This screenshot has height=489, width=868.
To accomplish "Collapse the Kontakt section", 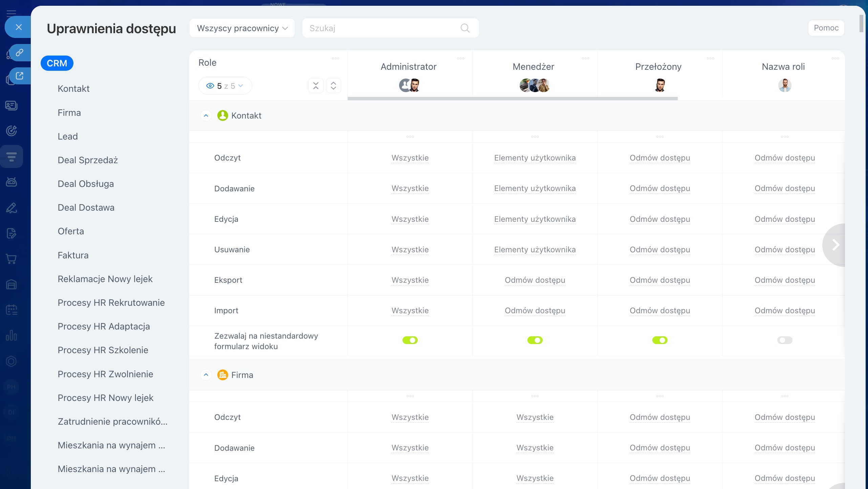I will coord(206,115).
